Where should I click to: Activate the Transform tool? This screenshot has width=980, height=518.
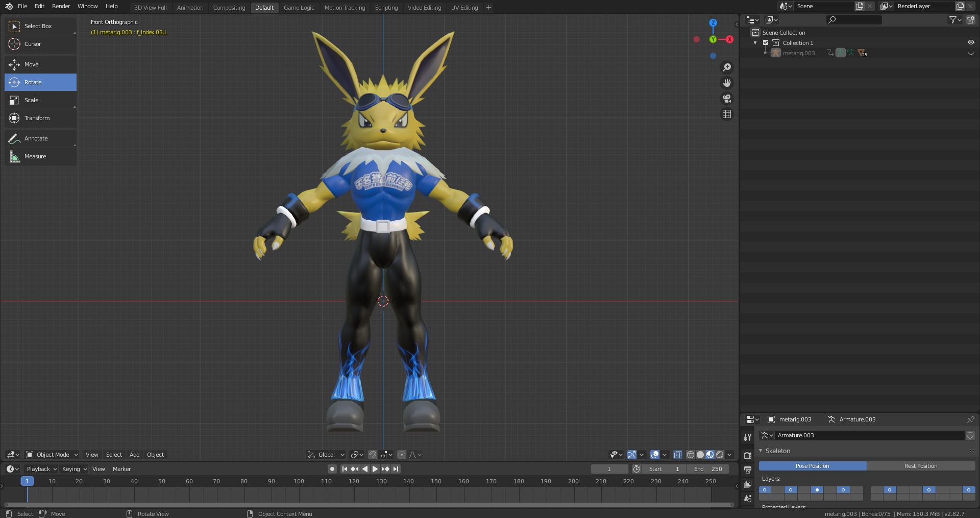click(40, 118)
